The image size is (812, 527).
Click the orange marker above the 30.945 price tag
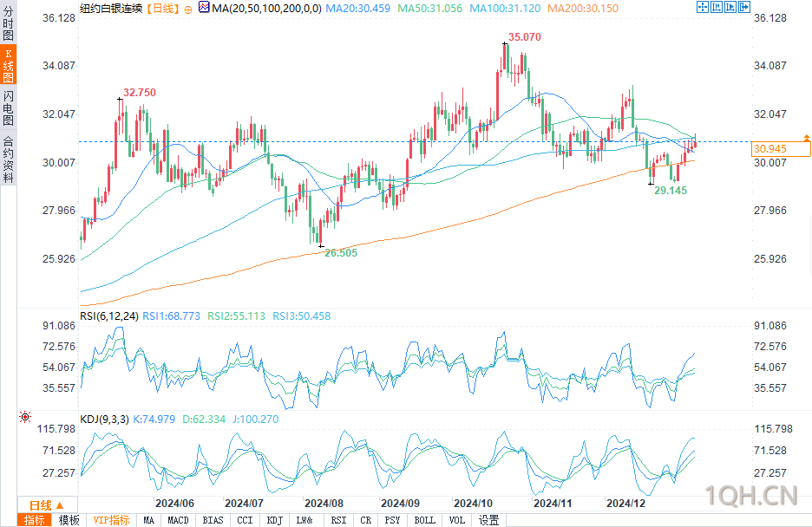tap(806, 138)
